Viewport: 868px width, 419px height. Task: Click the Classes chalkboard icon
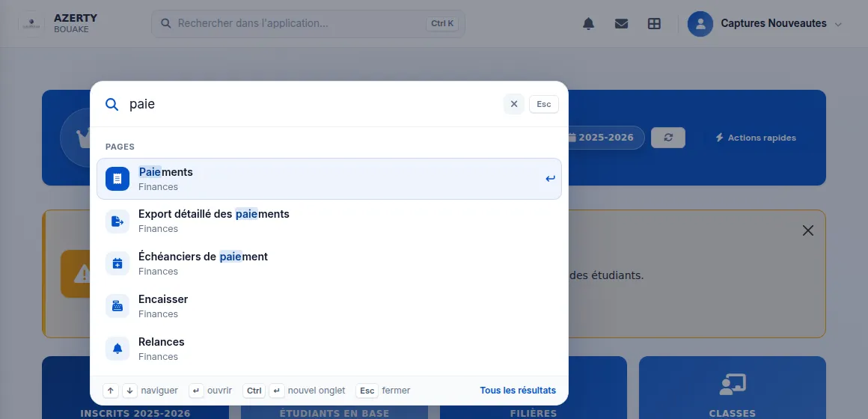pos(732,384)
